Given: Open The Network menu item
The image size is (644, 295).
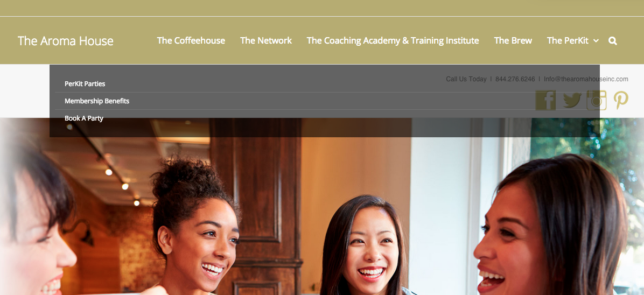Looking at the screenshot, I should pyautogui.click(x=266, y=41).
